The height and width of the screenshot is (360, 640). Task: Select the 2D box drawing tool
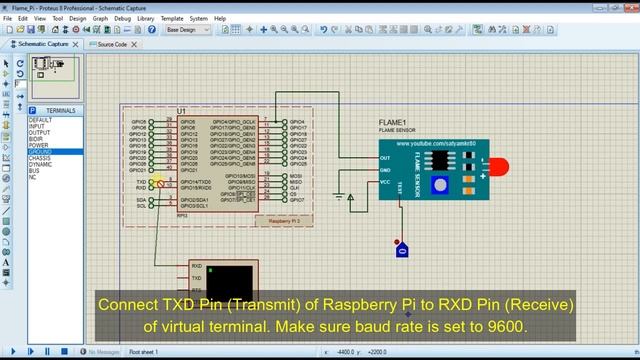pyautogui.click(x=6, y=221)
